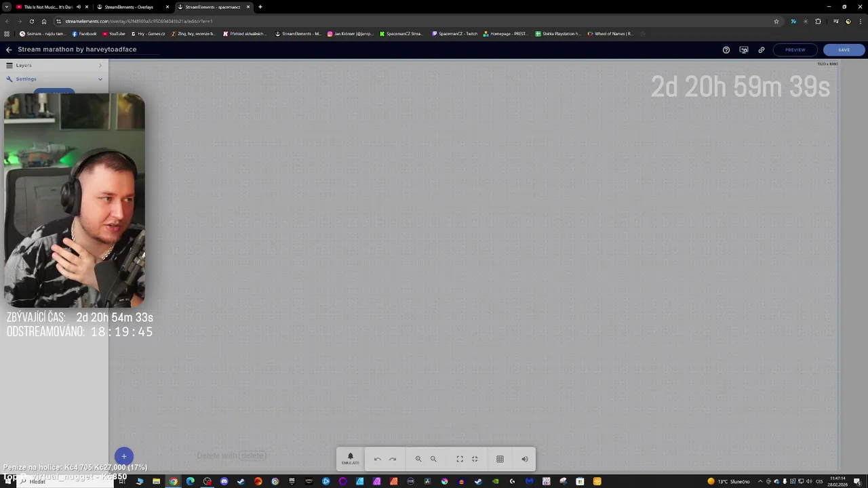Open the Hry - Games.cz bookmark
Viewport: 868px width, 488px height.
pos(148,33)
